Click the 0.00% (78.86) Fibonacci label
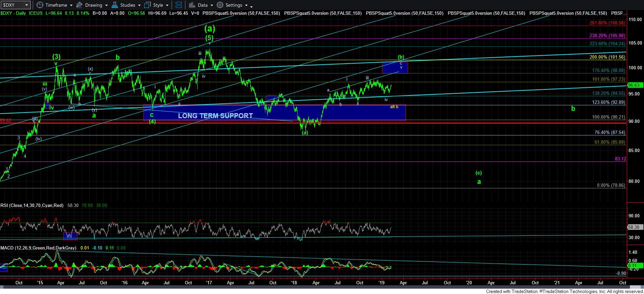 [x=611, y=186]
